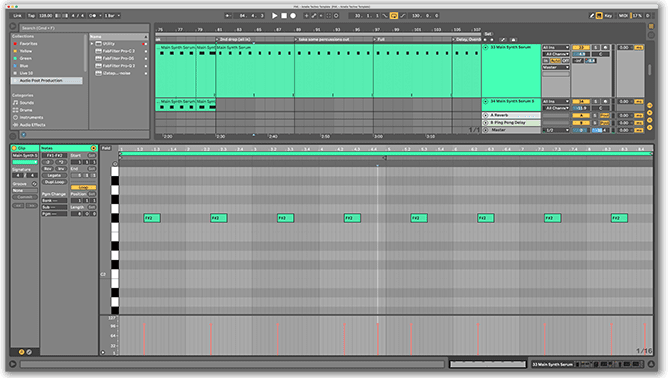Toggle the Draw Mode pencil icon
This screenshot has width=672, height=378.
pos(591,15)
